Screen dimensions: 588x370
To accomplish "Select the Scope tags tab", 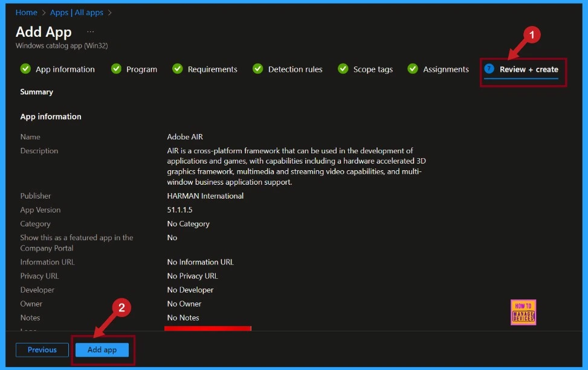I will click(x=373, y=69).
